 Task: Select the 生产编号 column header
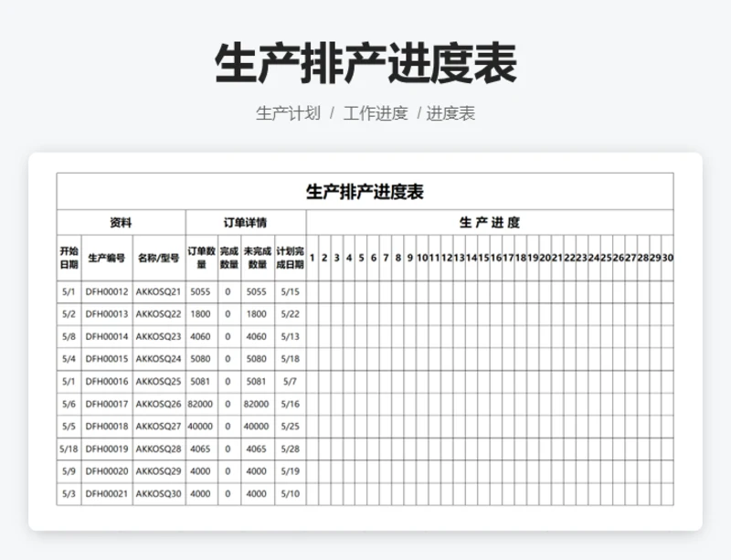click(107, 258)
